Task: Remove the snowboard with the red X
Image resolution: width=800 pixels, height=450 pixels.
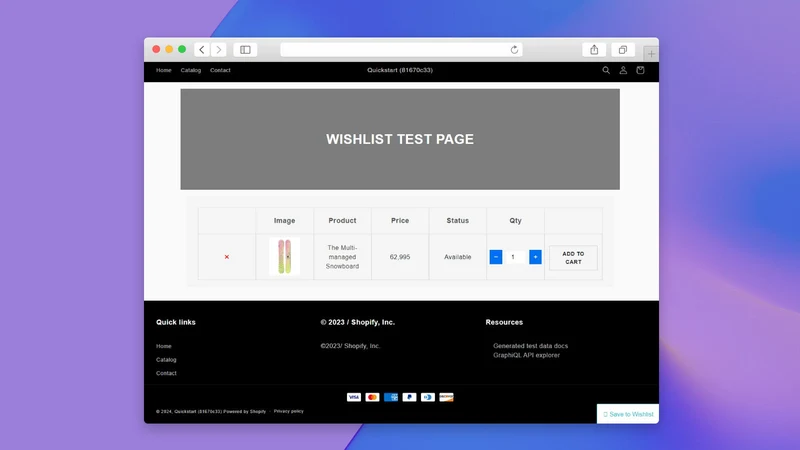Action: coord(227,257)
